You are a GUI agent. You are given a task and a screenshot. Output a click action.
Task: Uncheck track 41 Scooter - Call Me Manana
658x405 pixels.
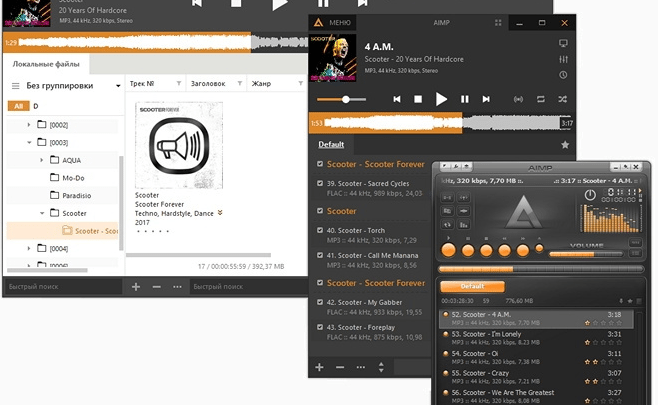pos(320,255)
